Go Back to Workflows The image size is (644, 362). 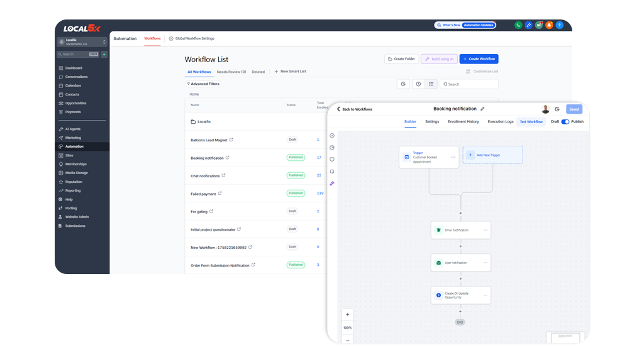click(x=355, y=109)
